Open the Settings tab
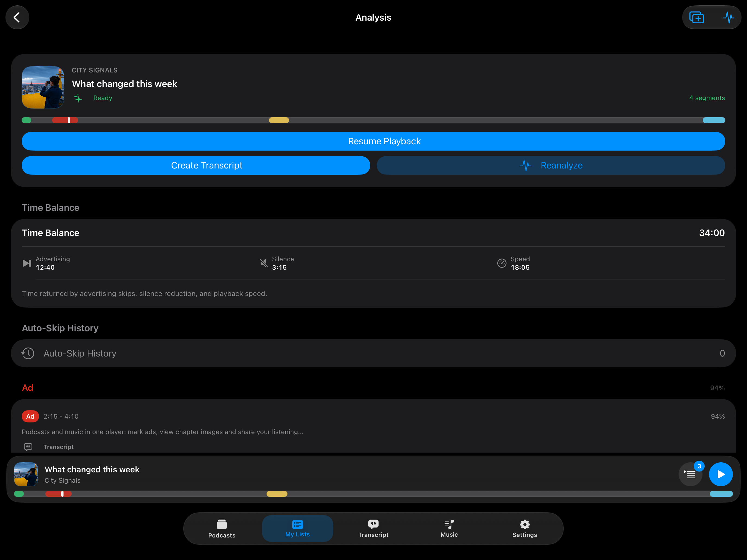747x560 pixels. tap(525, 529)
